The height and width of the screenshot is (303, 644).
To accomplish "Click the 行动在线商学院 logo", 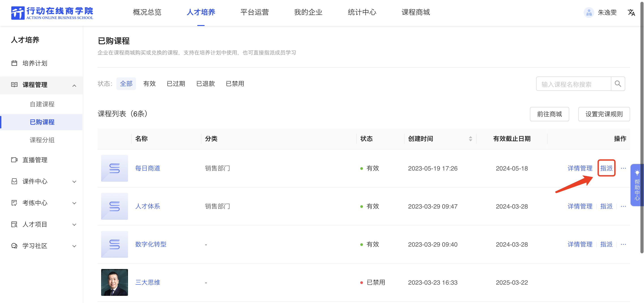I will click(x=52, y=13).
